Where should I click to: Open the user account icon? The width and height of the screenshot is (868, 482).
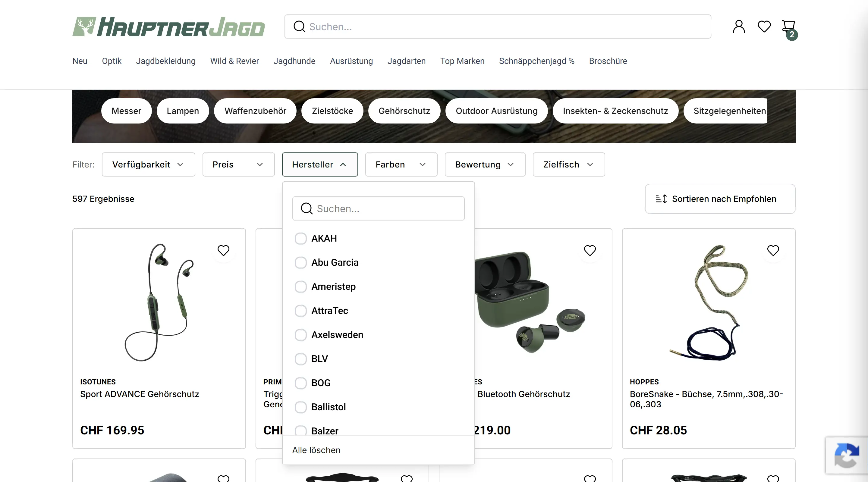pos(739,27)
